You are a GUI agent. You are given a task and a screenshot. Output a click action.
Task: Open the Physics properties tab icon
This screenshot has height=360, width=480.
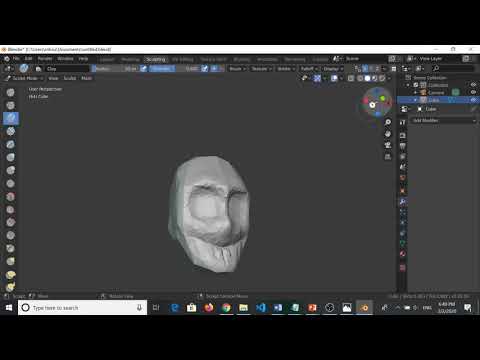(403, 222)
